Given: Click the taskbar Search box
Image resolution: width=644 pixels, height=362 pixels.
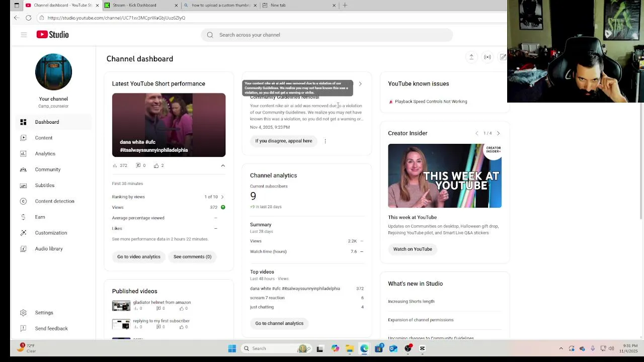Looking at the screenshot, I should (x=275, y=348).
